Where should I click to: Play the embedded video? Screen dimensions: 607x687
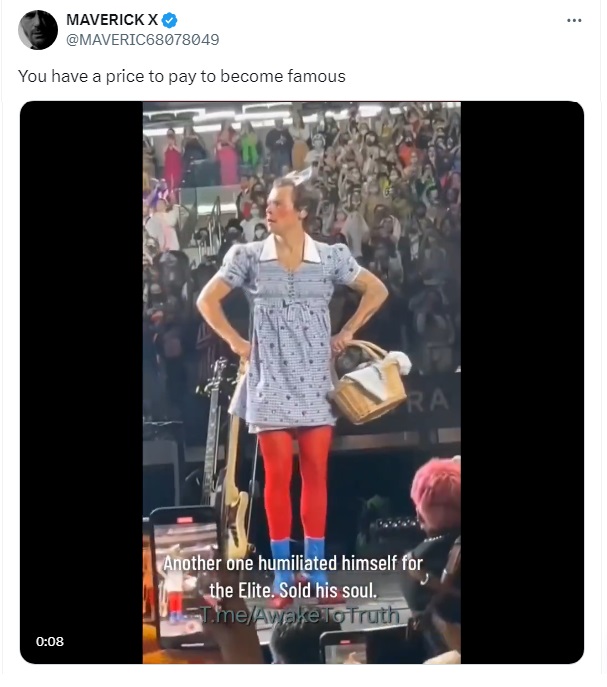click(302, 382)
